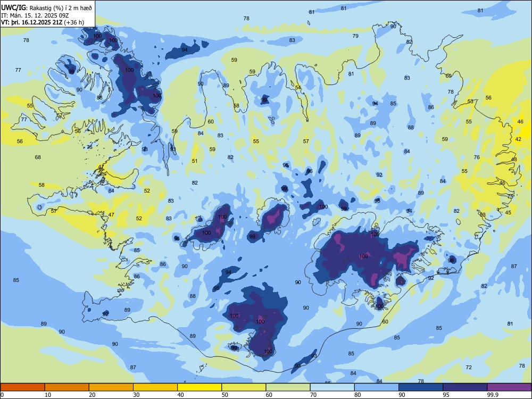532x399 pixels.
Task: Click the title text 'Rakastig (%) í 2 m hæð'
Action: pos(60,8)
